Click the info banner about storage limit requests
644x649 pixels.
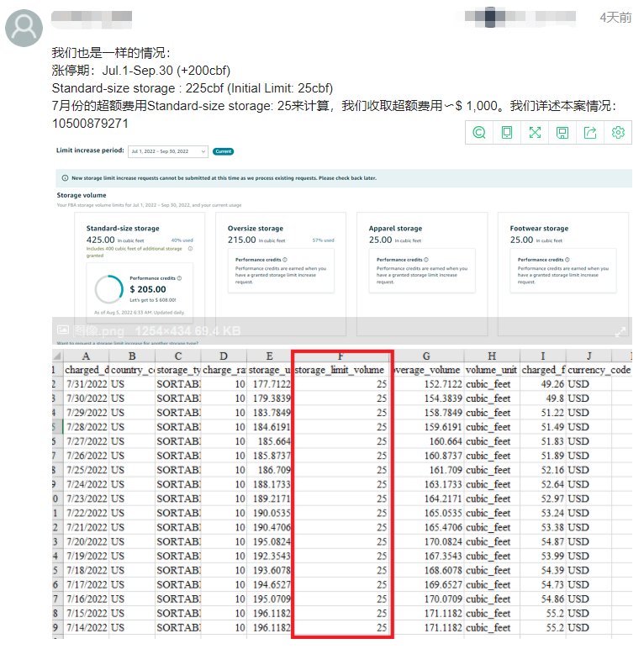345,178
